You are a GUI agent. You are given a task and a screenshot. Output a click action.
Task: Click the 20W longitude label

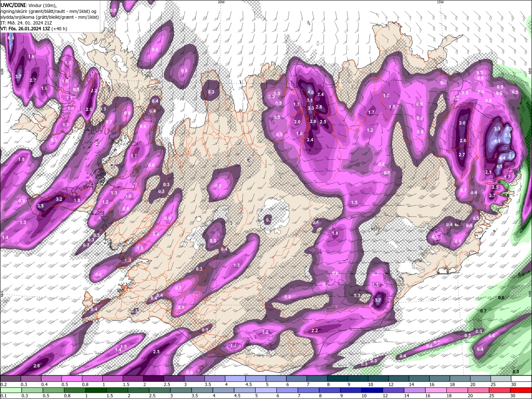click(x=221, y=2)
